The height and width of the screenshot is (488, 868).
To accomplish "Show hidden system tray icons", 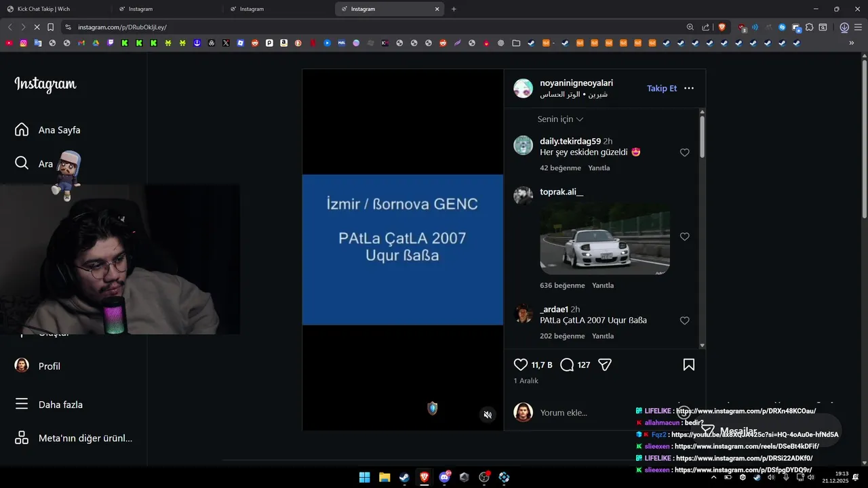I will coord(713,477).
